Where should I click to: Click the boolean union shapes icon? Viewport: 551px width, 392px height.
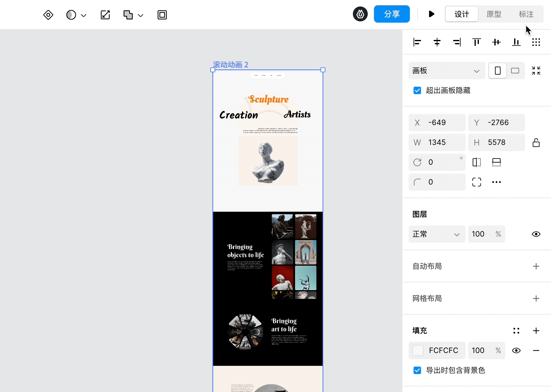coord(128,15)
